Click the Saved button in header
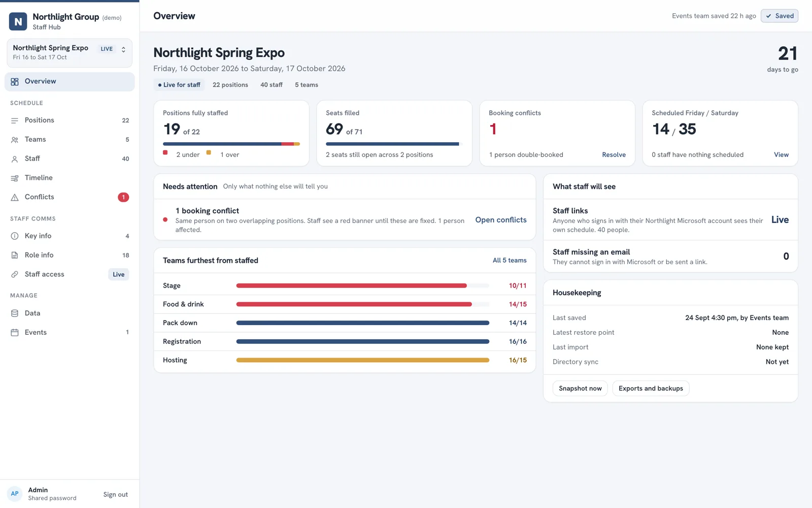The image size is (812, 508). (x=780, y=16)
